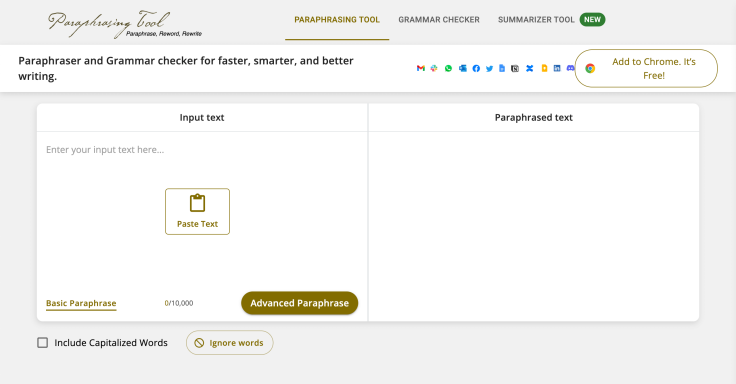Select the Basic Paraphrase link
Image resolution: width=736 pixels, height=384 pixels.
coord(81,303)
